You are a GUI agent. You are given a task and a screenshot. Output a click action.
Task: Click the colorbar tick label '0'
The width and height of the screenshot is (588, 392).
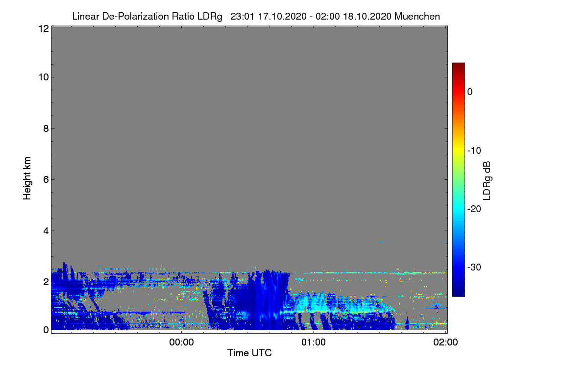coord(470,92)
